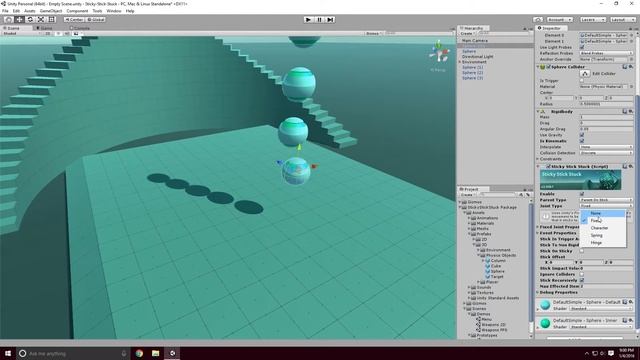Viewport: 640px width, 360px height.
Task: Open File Explorer from the taskbar
Action: tap(156, 353)
